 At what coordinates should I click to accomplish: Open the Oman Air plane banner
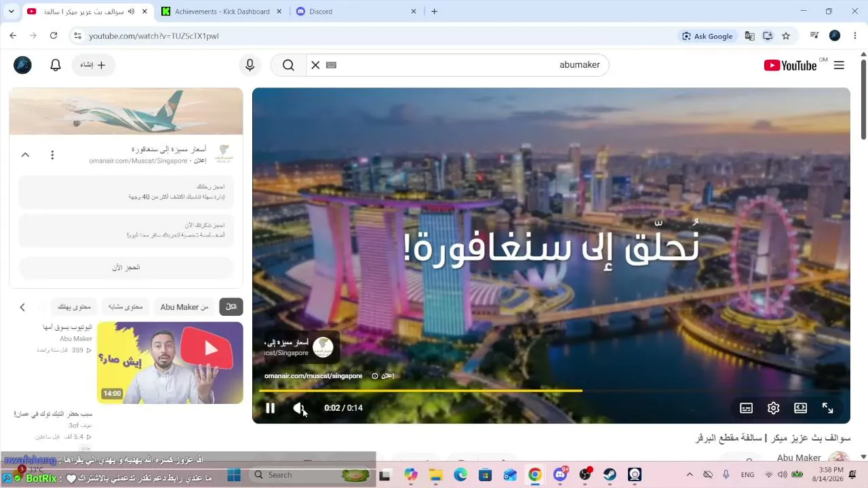[x=126, y=111]
